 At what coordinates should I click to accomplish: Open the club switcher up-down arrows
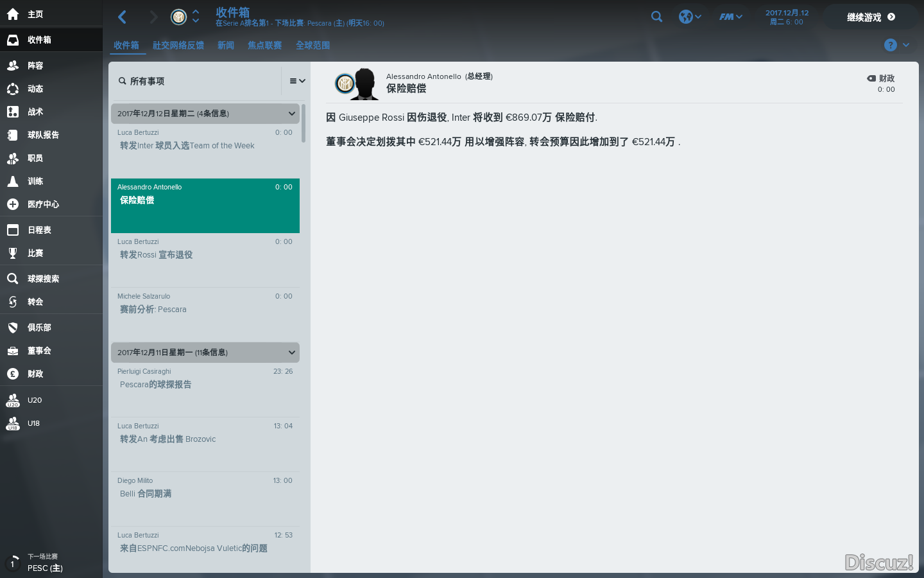(196, 17)
